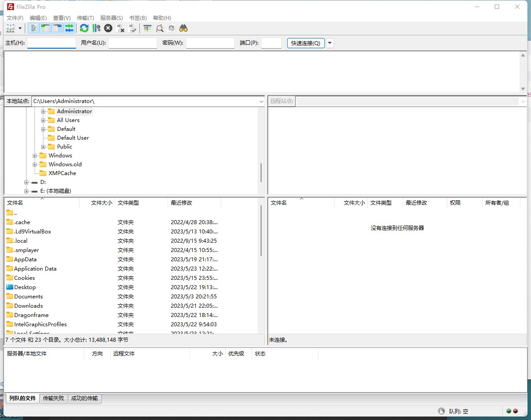Open the quick connect history dropdown

tap(330, 43)
